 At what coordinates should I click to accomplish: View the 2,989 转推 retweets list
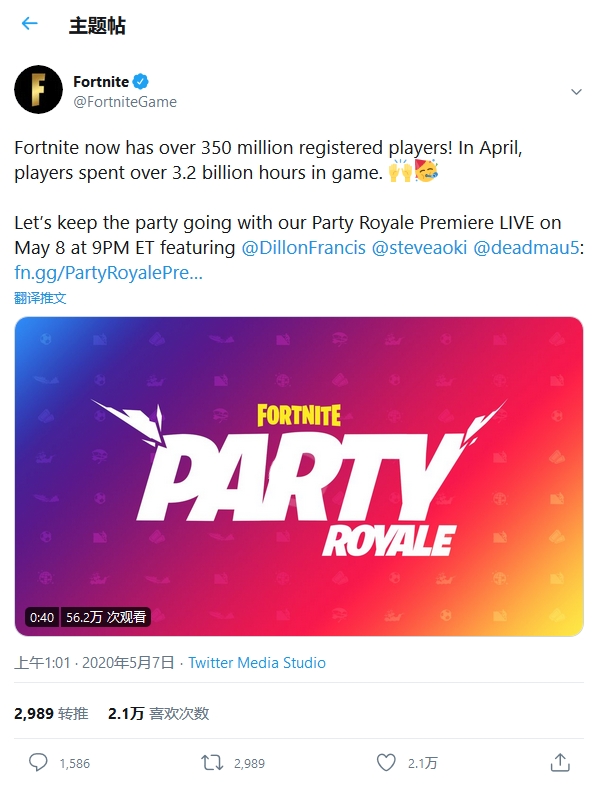(x=51, y=713)
